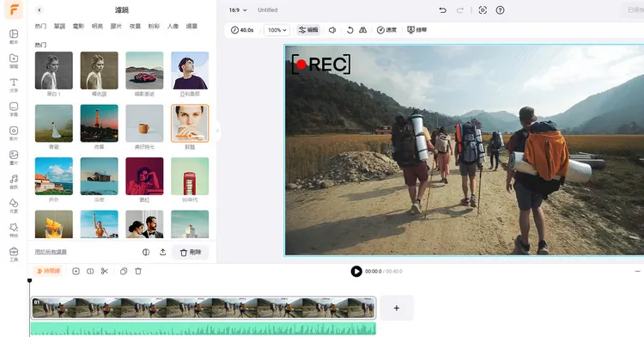This screenshot has width=644, height=337.
Task: Click the highlighted edit/adjust toolbar button
Action: [x=308, y=30]
